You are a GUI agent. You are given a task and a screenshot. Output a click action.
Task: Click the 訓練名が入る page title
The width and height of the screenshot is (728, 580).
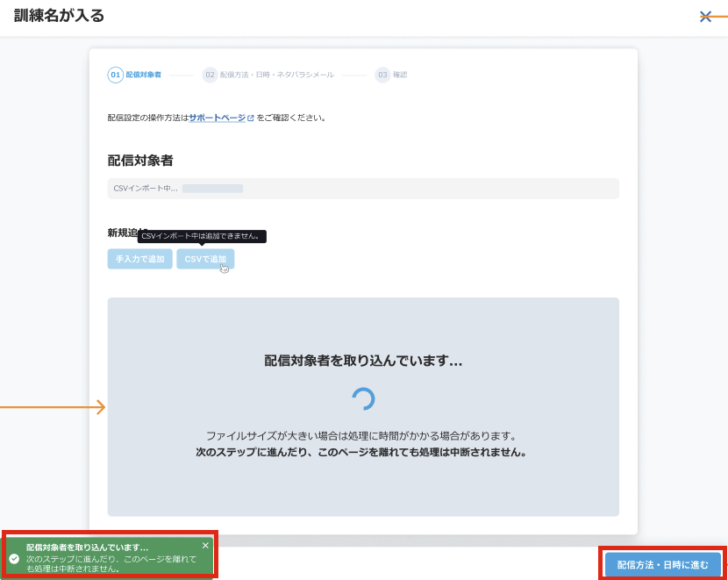point(59,15)
